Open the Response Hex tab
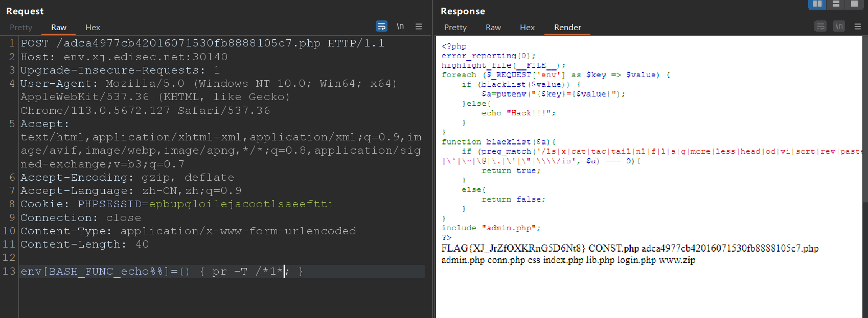 (527, 28)
